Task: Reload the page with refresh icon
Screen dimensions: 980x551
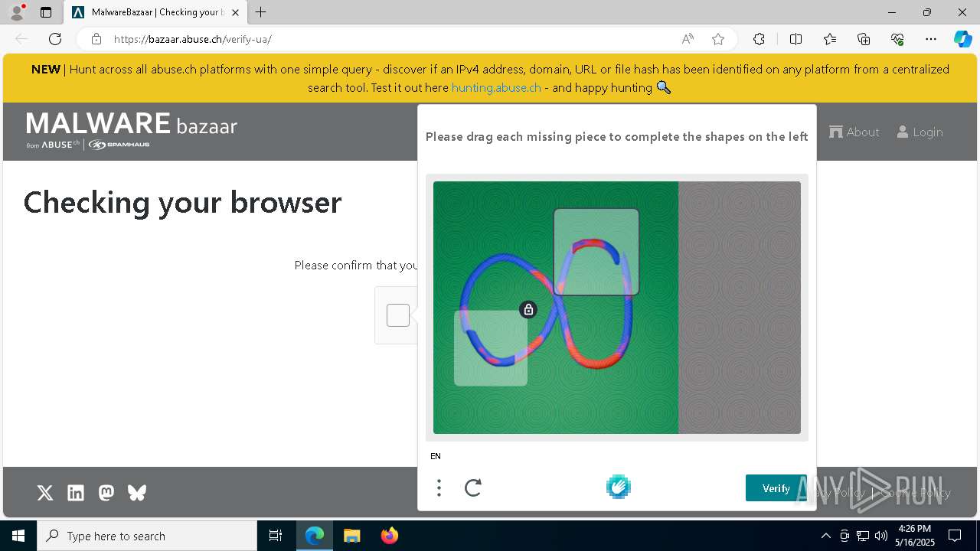Action: [x=55, y=39]
